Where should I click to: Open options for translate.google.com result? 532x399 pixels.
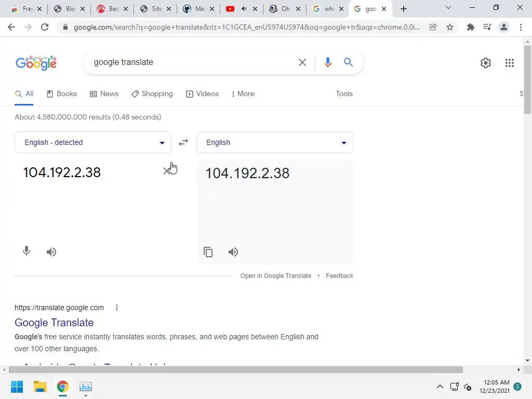coord(117,308)
